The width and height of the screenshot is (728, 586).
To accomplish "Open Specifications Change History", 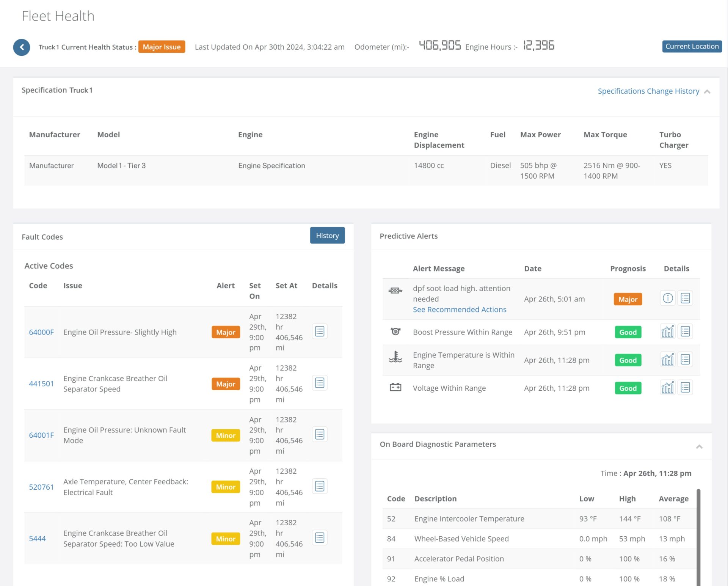I will [x=648, y=91].
